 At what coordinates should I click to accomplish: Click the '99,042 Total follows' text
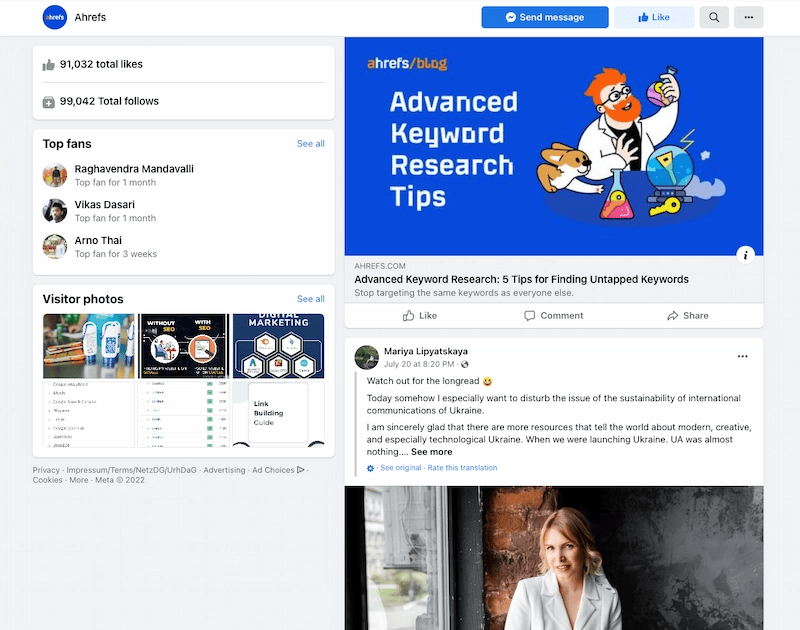point(109,102)
